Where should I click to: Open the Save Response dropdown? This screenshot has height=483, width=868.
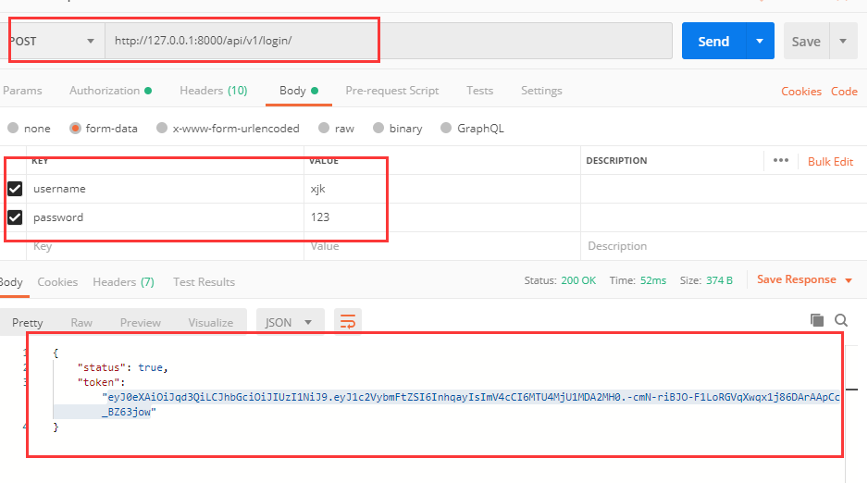coord(848,280)
